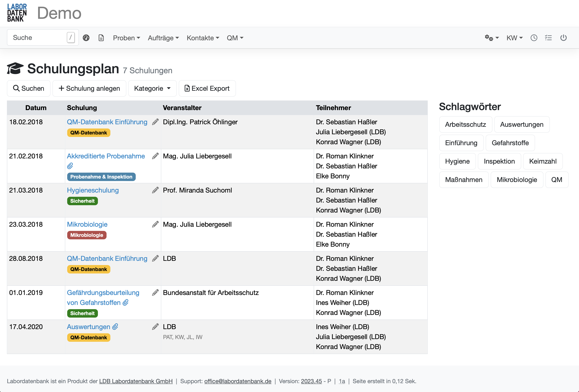
Task: Open the task checklist icon
Action: pyautogui.click(x=548, y=38)
